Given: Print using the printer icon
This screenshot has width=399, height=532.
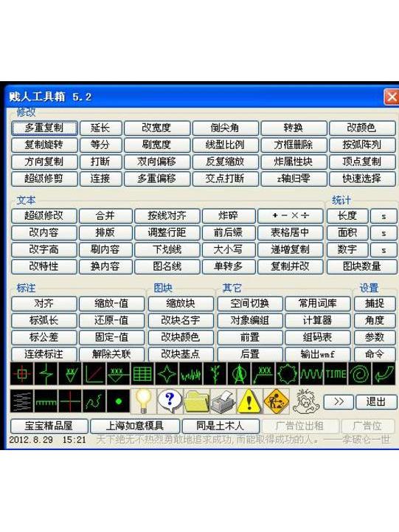Looking at the screenshot, I should 223,401.
